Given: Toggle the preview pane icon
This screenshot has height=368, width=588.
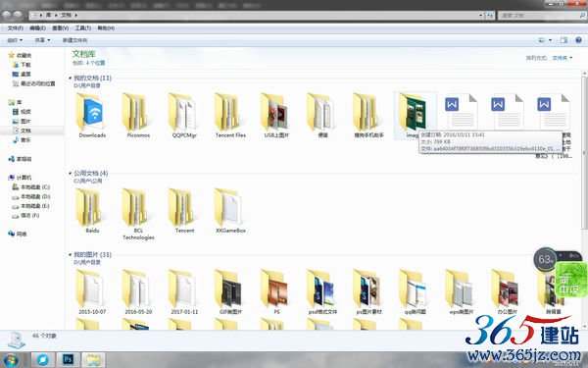Looking at the screenshot, I should tap(564, 40).
